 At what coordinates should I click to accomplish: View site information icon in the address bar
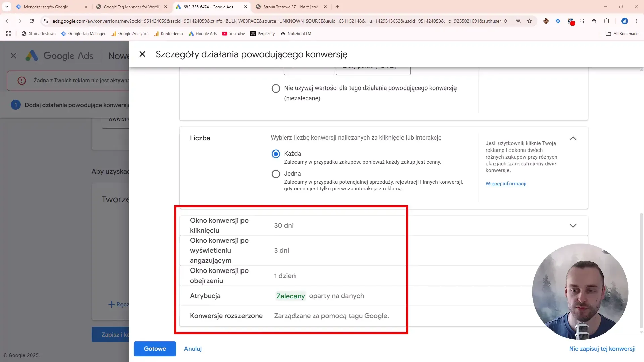tap(46, 21)
